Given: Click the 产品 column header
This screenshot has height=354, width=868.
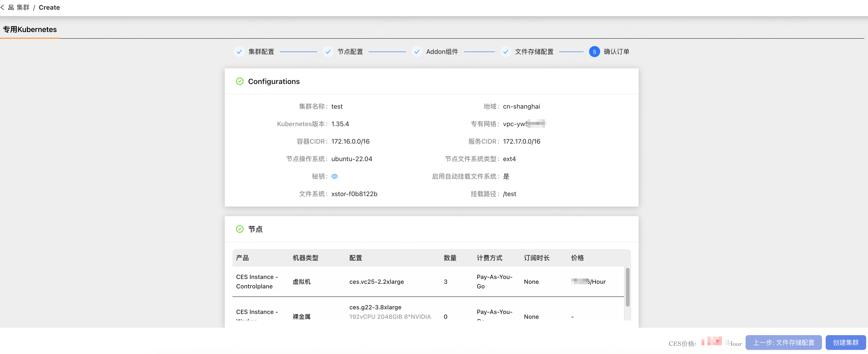Looking at the screenshot, I should point(243,258).
